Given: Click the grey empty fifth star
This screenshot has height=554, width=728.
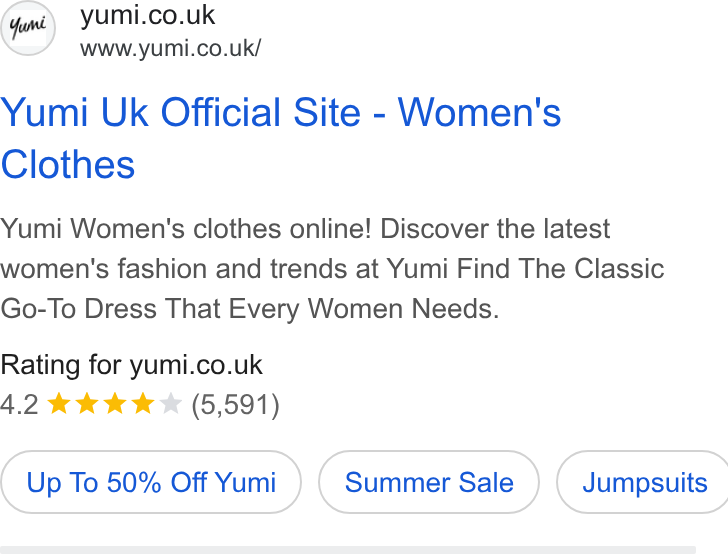Looking at the screenshot, I should [170, 403].
